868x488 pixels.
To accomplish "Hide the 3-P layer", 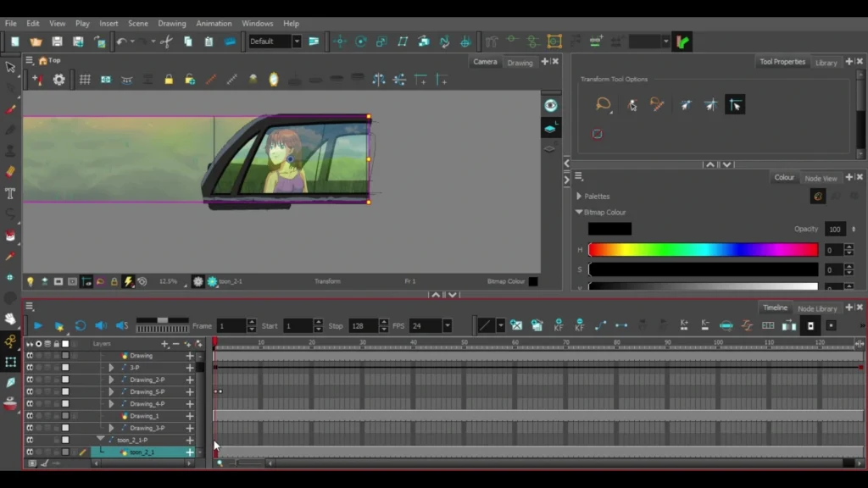I will (30, 368).
